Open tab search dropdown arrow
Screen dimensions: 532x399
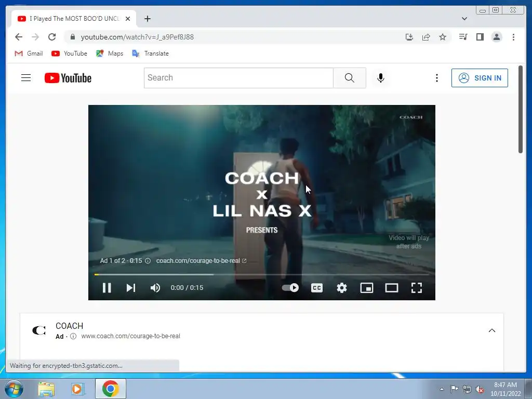[464, 19]
